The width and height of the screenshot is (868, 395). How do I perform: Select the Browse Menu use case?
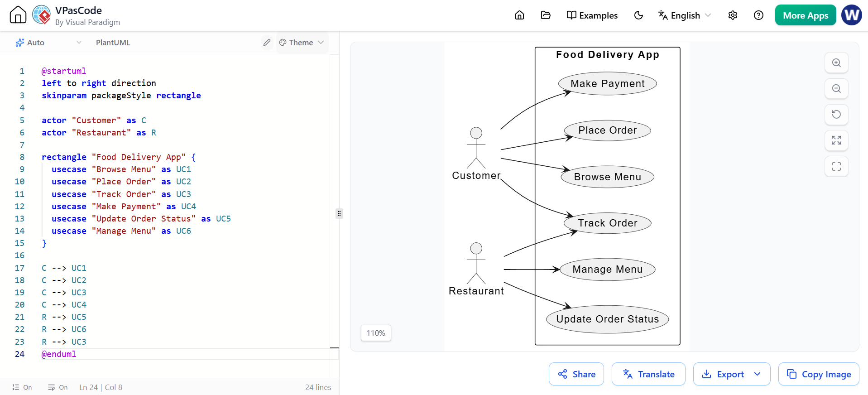pos(608,177)
